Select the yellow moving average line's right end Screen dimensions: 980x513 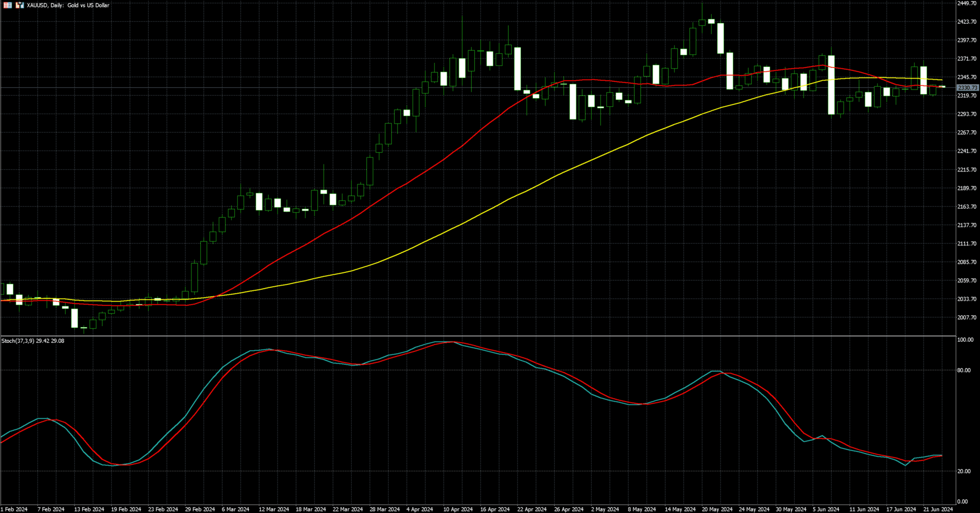941,80
